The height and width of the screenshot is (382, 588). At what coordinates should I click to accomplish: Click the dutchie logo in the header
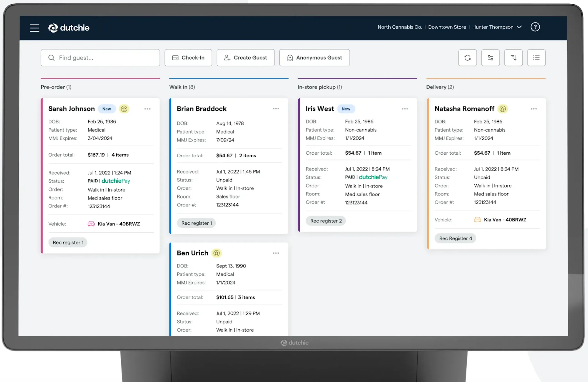(x=69, y=28)
